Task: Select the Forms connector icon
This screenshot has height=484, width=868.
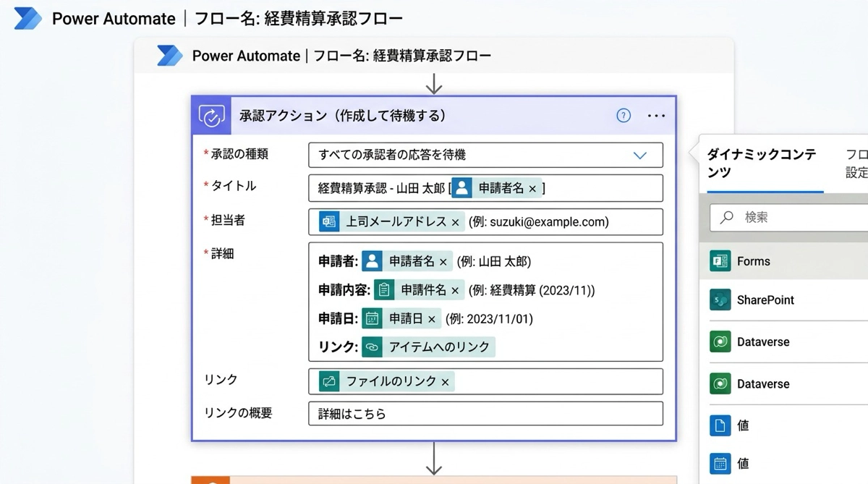Action: tap(720, 261)
